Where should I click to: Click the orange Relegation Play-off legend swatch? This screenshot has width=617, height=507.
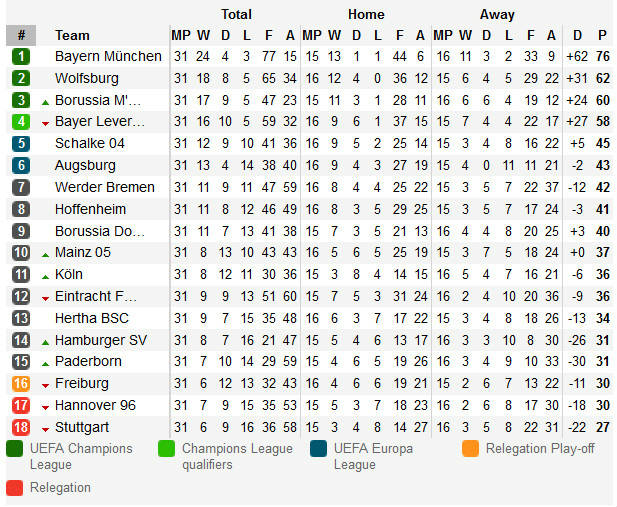tap(471, 449)
